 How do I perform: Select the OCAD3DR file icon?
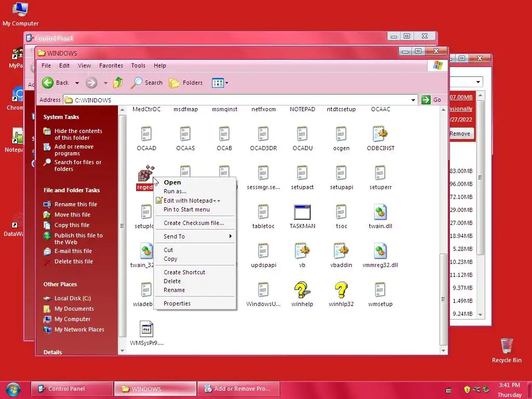263,134
